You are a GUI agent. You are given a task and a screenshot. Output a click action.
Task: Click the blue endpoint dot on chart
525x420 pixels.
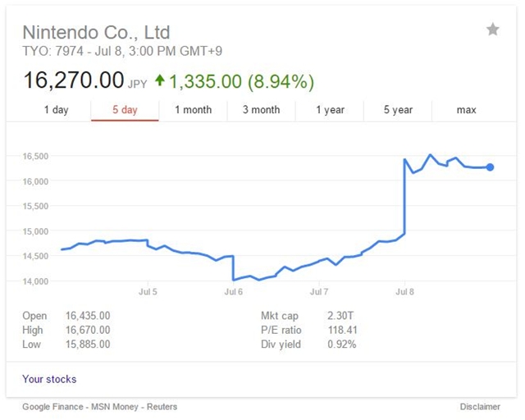(490, 167)
